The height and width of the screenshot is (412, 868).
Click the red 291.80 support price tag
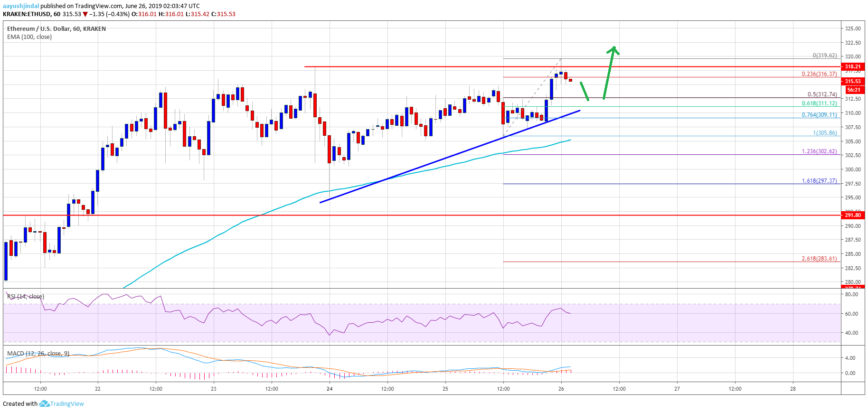[x=853, y=215]
